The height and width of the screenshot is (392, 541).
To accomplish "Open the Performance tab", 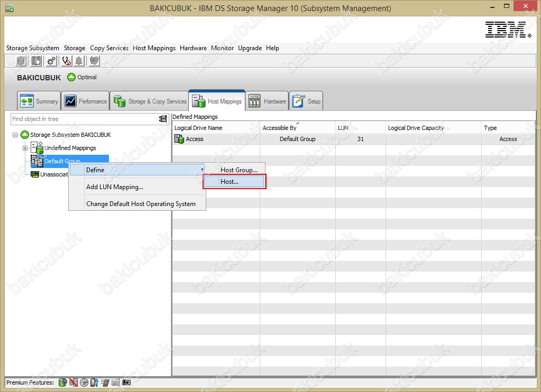I will [x=85, y=101].
